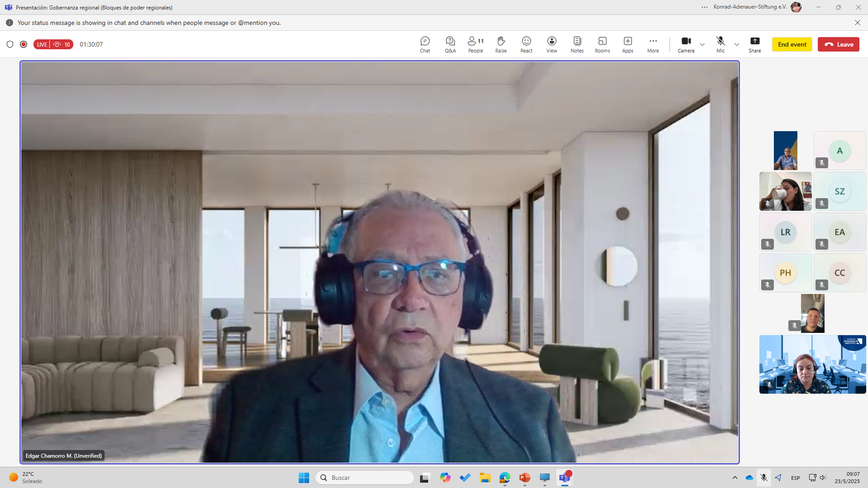The width and height of the screenshot is (868, 488).
Task: Raise your hand in the meeting
Action: pos(501,44)
